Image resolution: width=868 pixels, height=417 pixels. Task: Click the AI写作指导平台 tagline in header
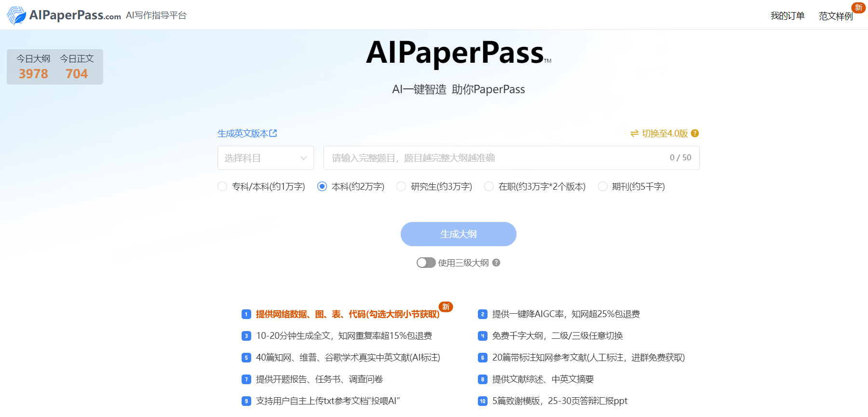pyautogui.click(x=156, y=15)
